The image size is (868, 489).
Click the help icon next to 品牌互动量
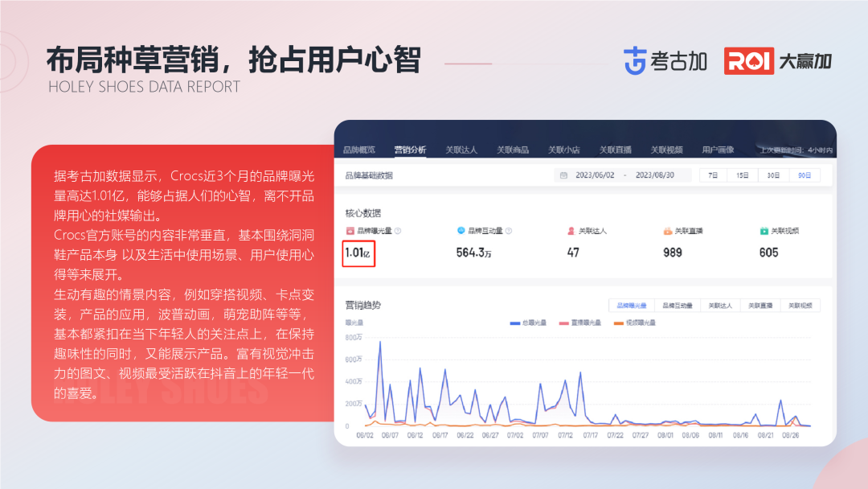[x=509, y=231]
